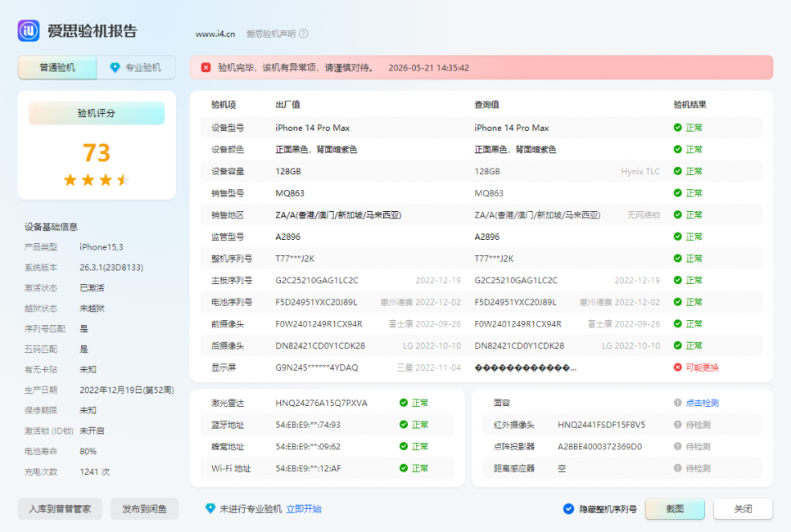The height and width of the screenshot is (532, 791).
Task: Click the 设备基础信息 section heading
Action: [x=51, y=227]
